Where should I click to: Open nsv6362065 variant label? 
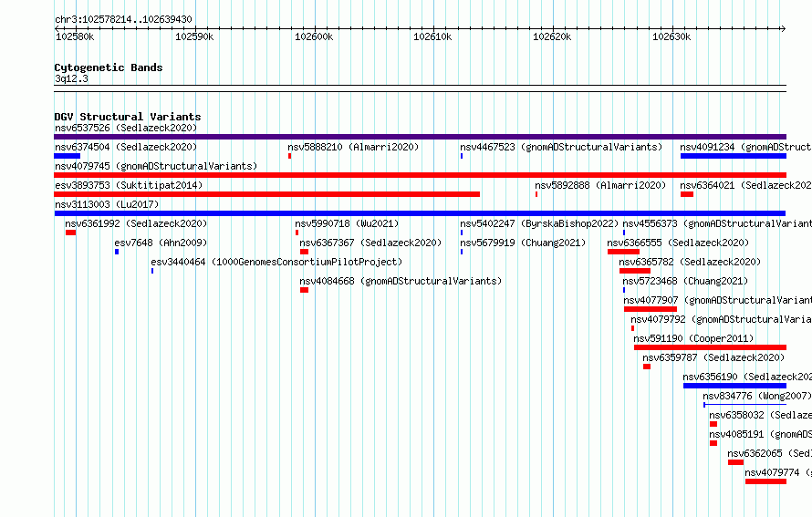(769, 453)
